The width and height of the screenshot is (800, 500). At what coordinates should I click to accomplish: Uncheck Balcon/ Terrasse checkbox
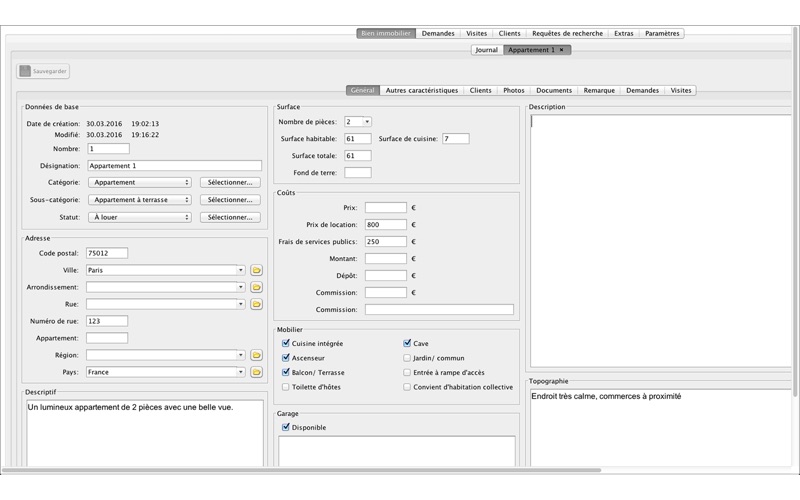click(x=286, y=372)
